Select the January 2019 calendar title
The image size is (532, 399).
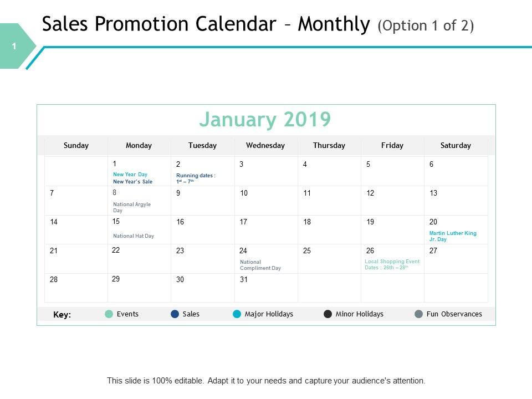[x=265, y=120]
